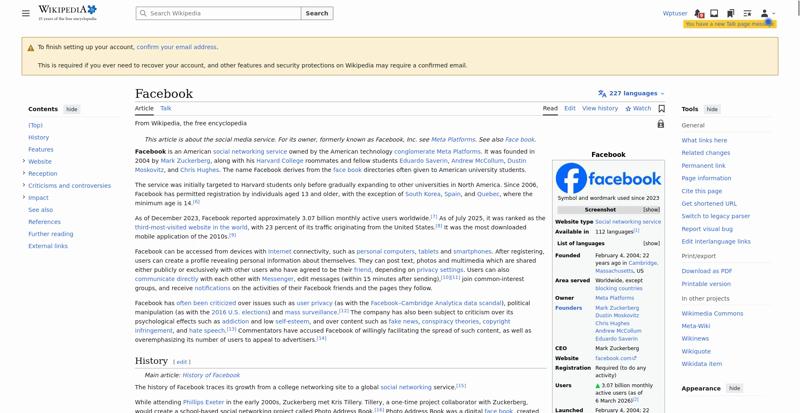Switch to the Article tab

tap(144, 108)
